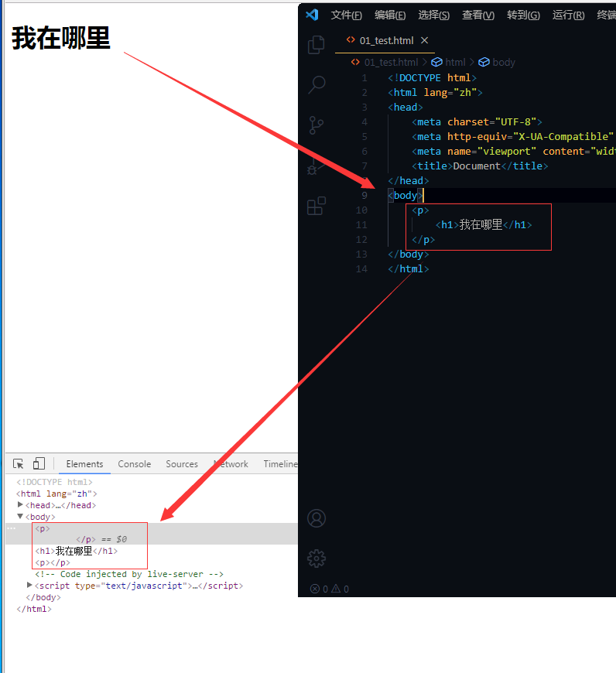Collapse the body node in DevTools
This screenshot has width=616, height=673.
(20, 516)
